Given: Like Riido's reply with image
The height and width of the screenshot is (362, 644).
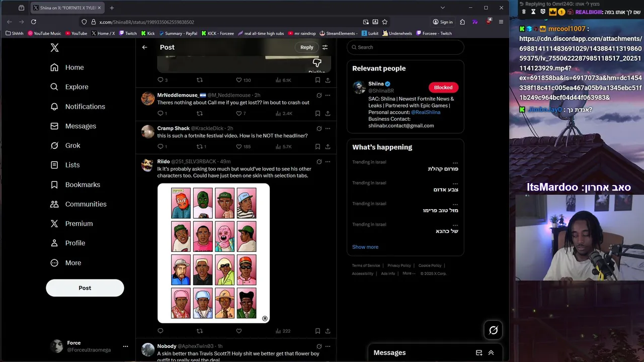Looking at the screenshot, I should (x=239, y=331).
